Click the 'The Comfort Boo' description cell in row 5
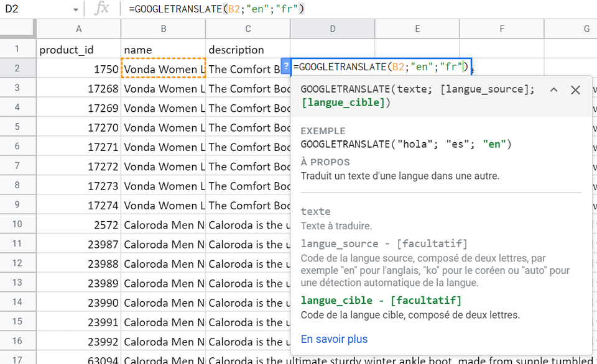This screenshot has width=597, height=364. click(248, 127)
